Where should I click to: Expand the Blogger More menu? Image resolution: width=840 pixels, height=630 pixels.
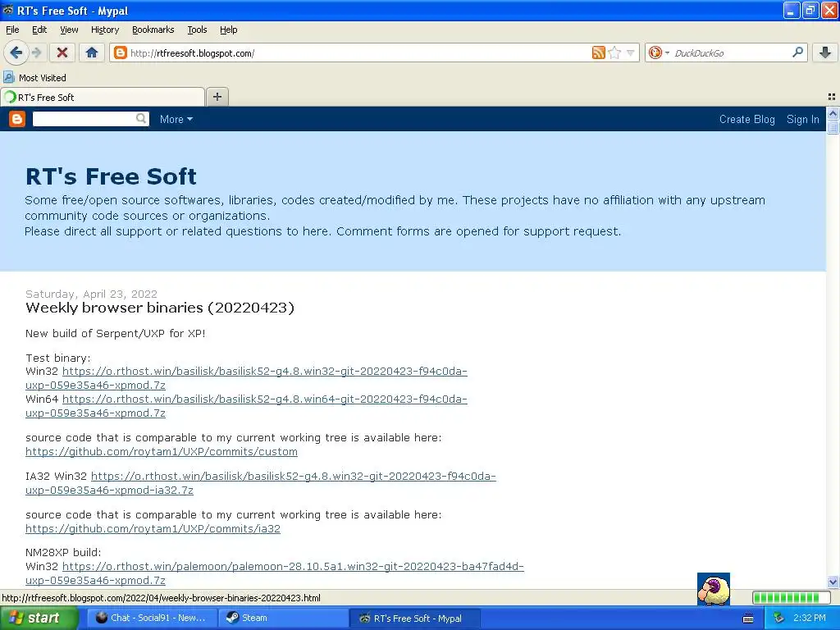[176, 120]
